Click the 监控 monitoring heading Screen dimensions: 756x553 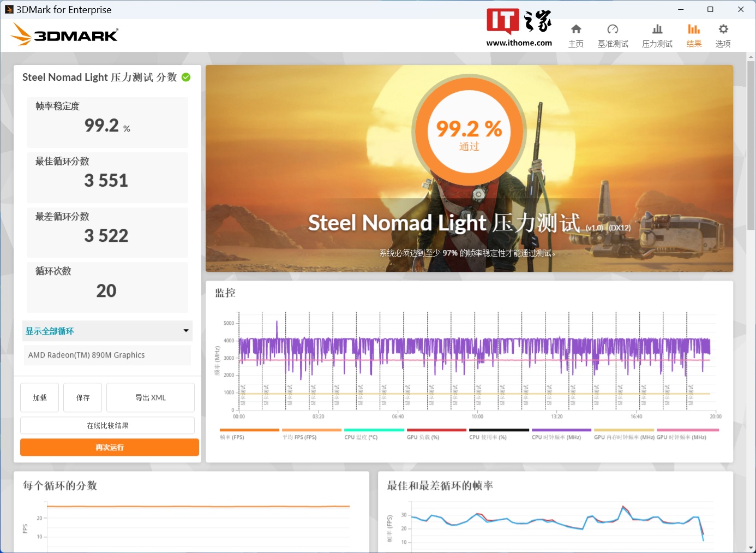point(225,293)
